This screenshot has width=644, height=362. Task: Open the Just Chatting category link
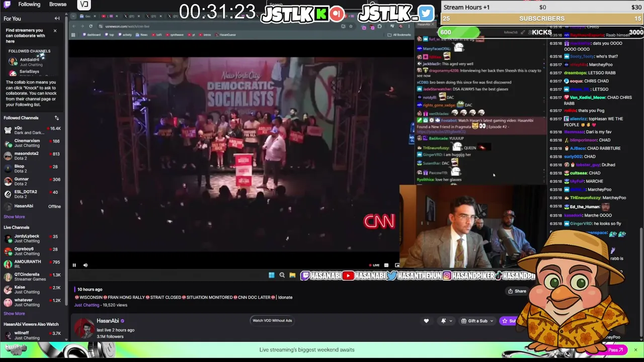point(87,305)
